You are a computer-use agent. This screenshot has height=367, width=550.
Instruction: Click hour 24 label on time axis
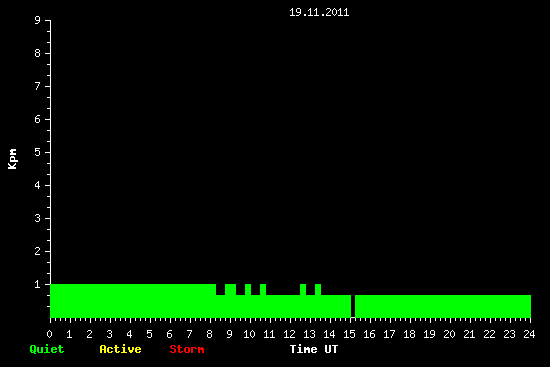pos(529,334)
